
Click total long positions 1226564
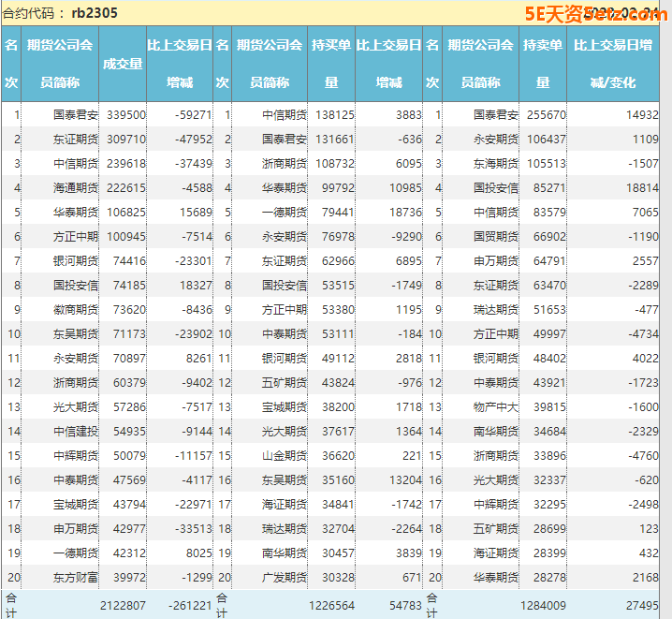[331, 605]
